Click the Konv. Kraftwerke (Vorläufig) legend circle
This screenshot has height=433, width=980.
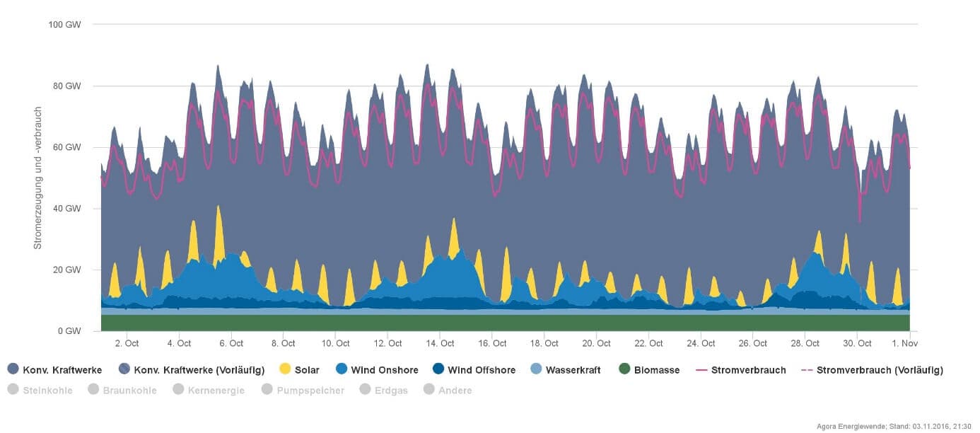(125, 369)
